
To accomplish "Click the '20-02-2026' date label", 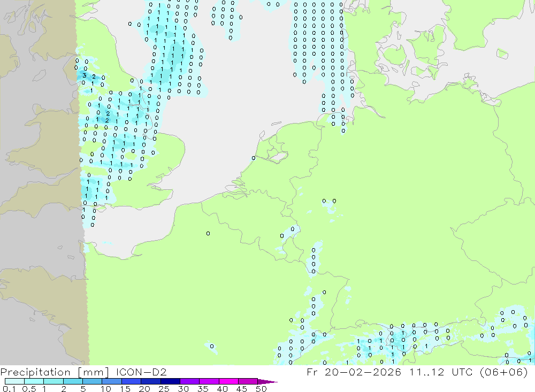I will pyautogui.click(x=363, y=372).
